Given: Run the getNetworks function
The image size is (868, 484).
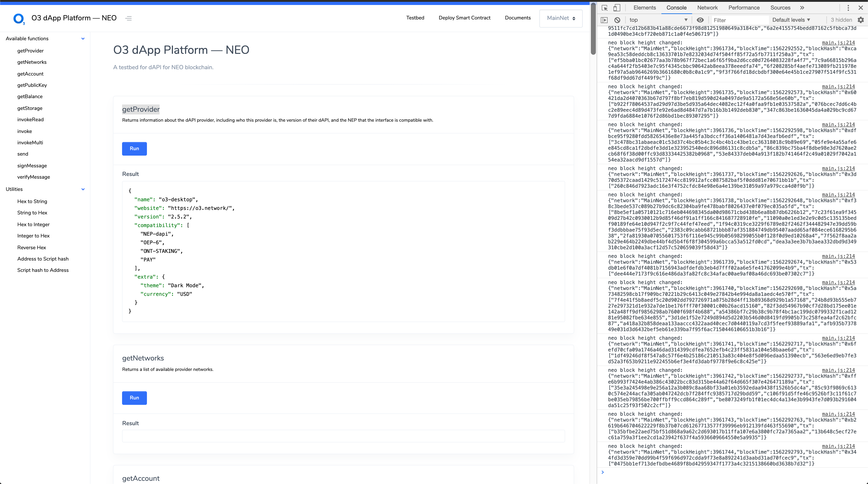Looking at the screenshot, I should [134, 398].
